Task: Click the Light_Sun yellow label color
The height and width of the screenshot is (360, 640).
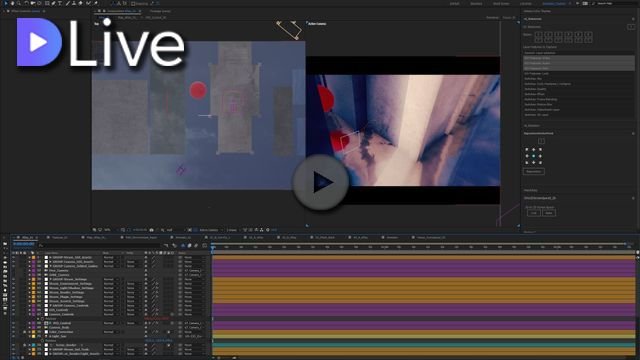Action: (x=33, y=336)
